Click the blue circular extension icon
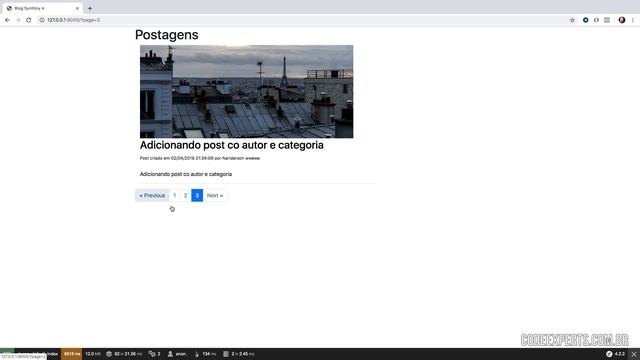 point(586,20)
